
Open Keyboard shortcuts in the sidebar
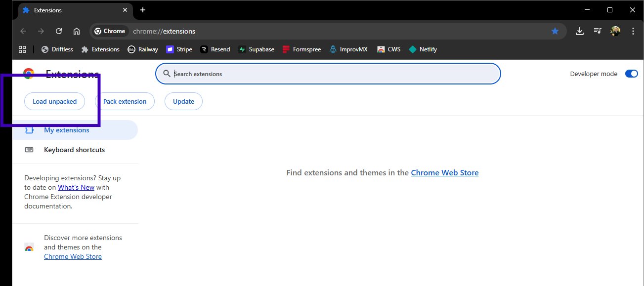coord(74,150)
